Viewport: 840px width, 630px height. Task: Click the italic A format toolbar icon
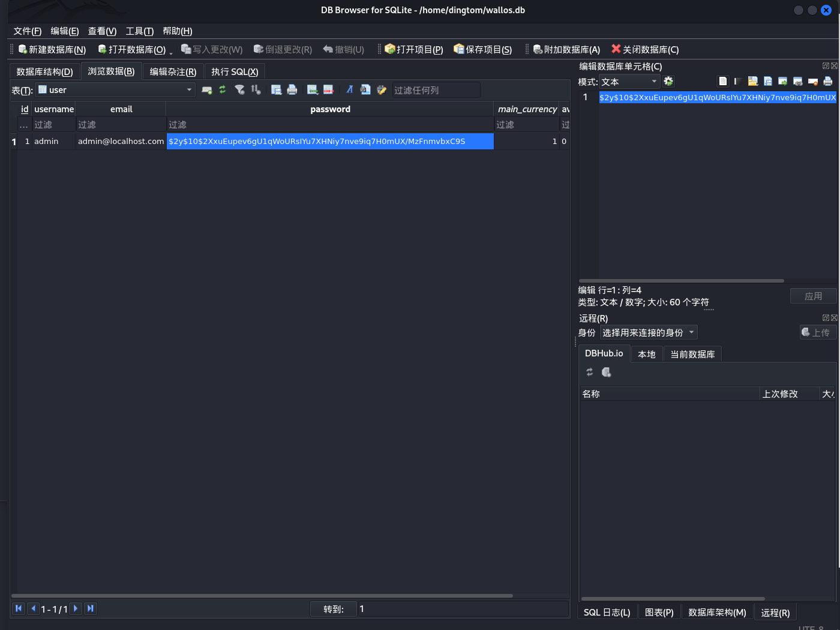pyautogui.click(x=349, y=90)
